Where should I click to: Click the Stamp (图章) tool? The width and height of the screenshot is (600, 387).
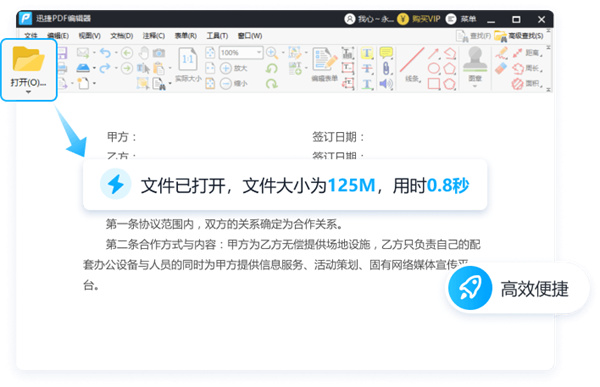[475, 64]
